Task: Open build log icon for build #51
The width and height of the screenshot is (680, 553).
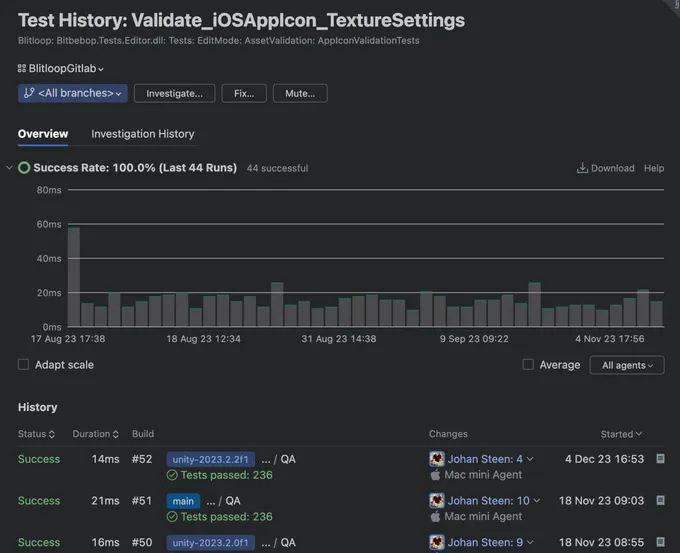Action: click(x=660, y=501)
